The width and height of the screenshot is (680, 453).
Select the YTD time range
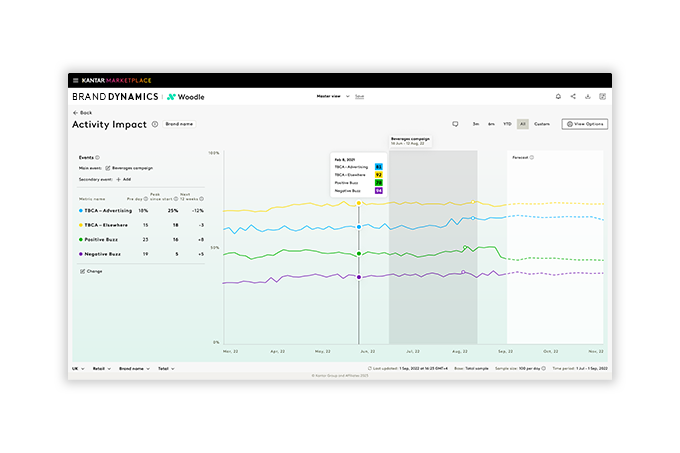(x=506, y=124)
